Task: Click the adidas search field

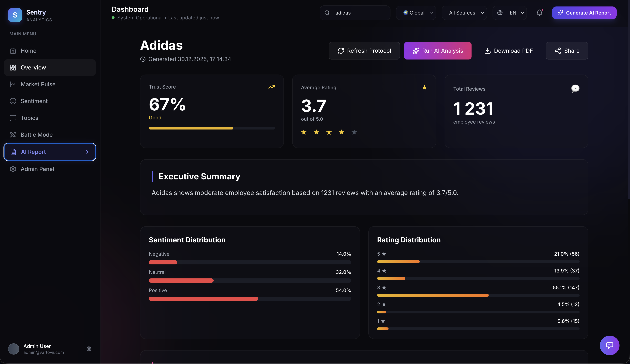Action: coord(355,13)
